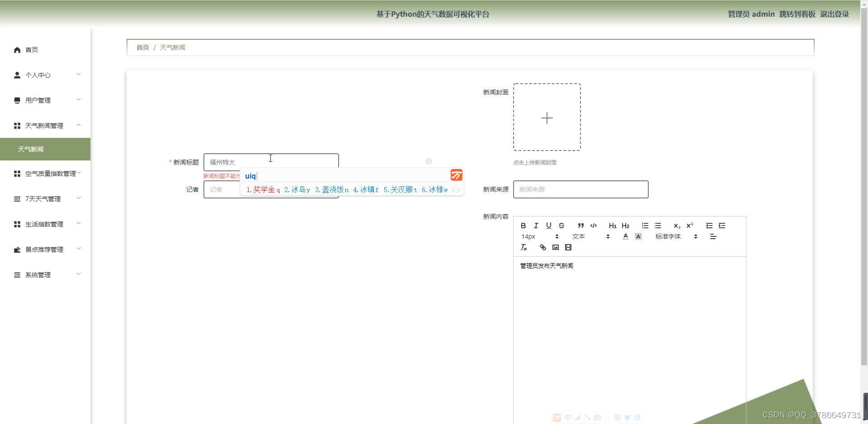The width and height of the screenshot is (868, 424).
Task: Clear text formatting in editor
Action: pos(524,247)
